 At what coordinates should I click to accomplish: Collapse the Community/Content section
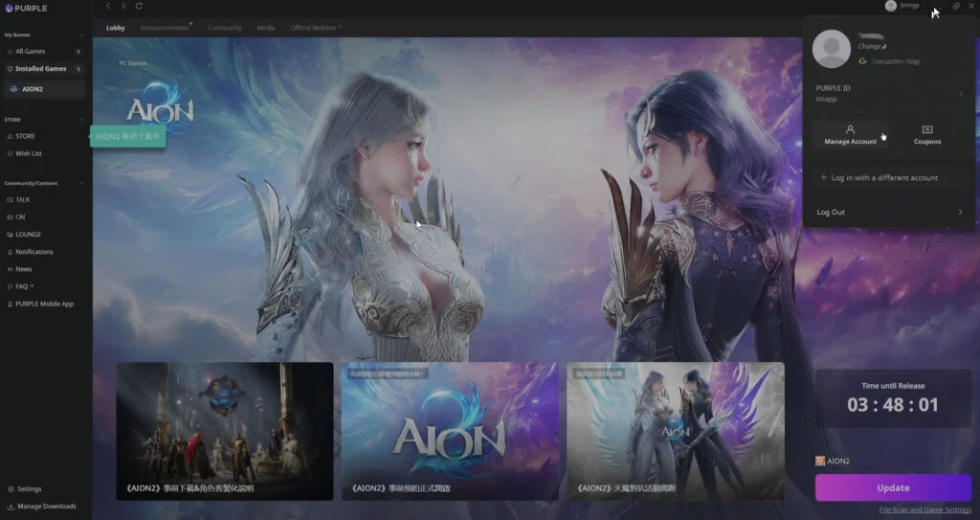(82, 183)
